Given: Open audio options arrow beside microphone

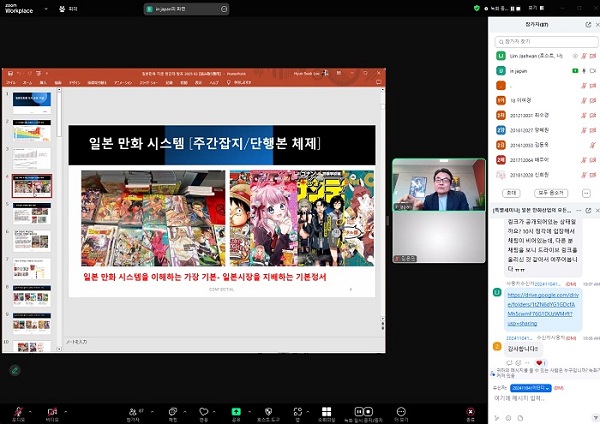Looking at the screenshot, I should (x=30, y=412).
